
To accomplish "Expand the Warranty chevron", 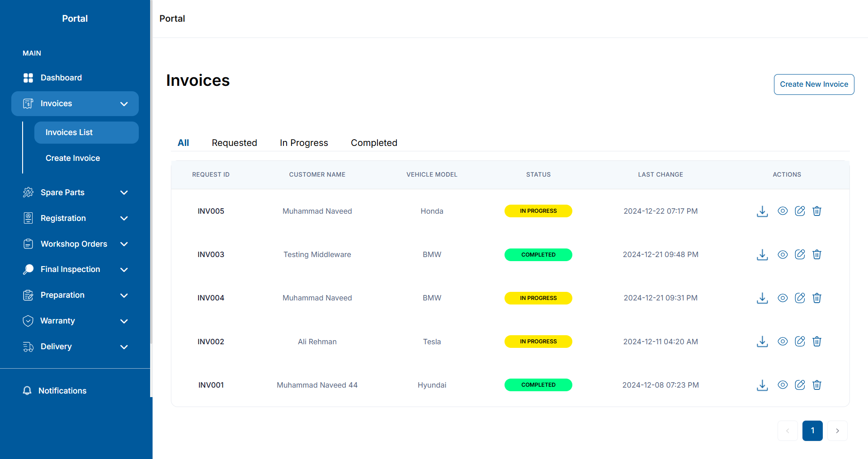I will pyautogui.click(x=124, y=321).
